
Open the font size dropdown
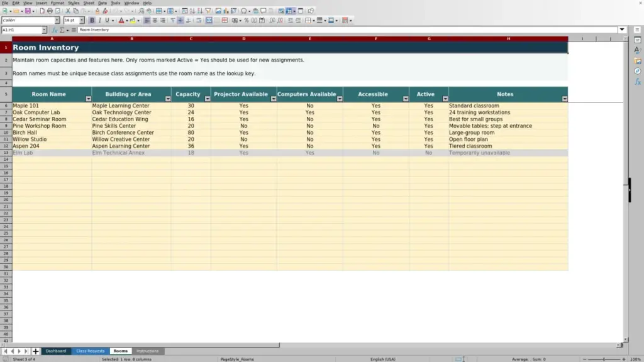pyautogui.click(x=82, y=20)
